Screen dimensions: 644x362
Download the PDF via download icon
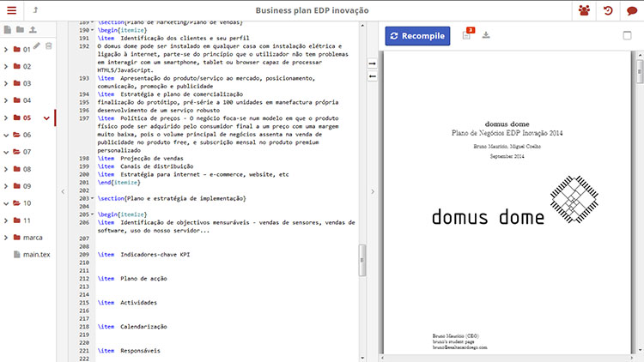[x=486, y=35]
